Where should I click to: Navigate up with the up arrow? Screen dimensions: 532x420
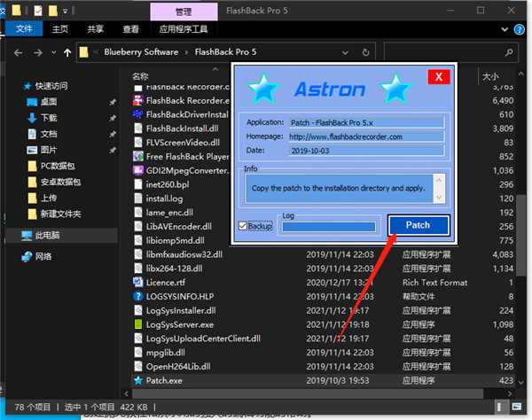(67, 52)
